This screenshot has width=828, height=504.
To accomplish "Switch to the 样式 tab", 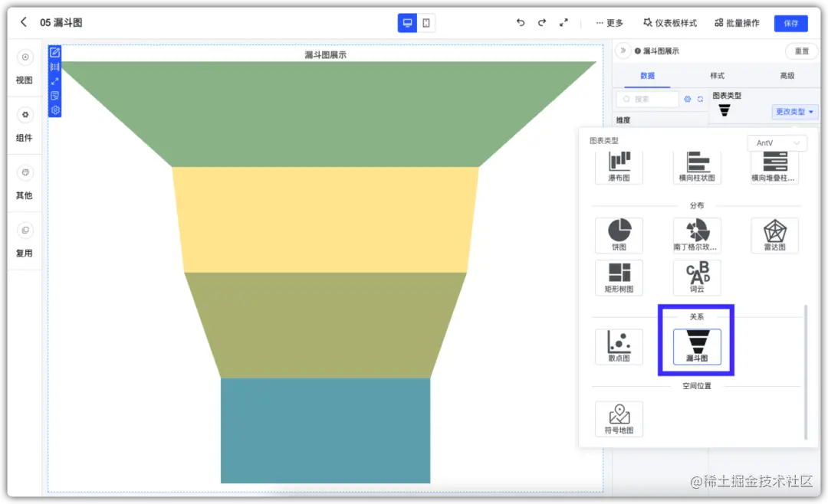I will pyautogui.click(x=717, y=76).
